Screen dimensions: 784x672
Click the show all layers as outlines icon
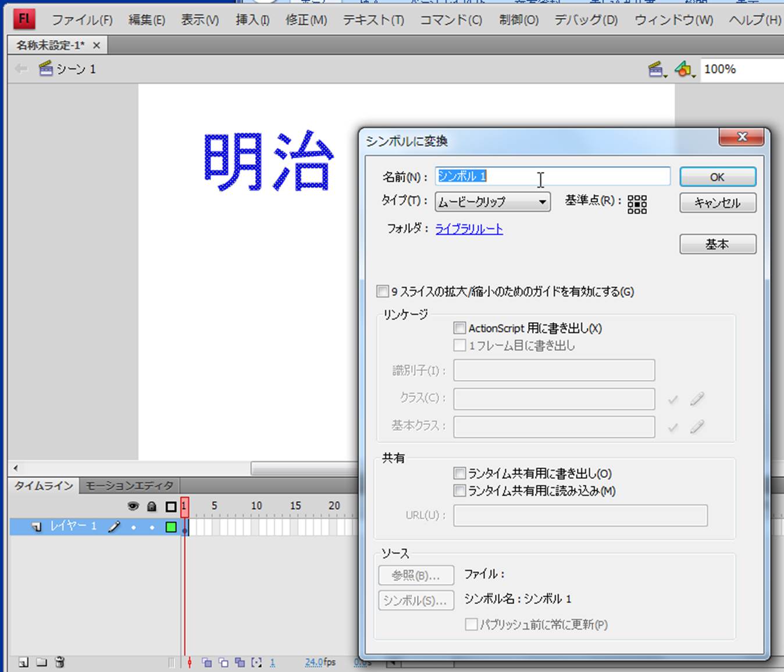pyautogui.click(x=170, y=506)
